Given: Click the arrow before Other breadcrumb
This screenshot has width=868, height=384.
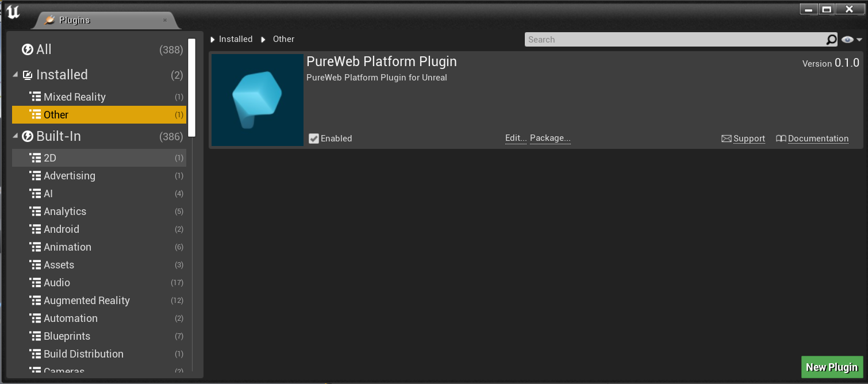Looking at the screenshot, I should [263, 40].
